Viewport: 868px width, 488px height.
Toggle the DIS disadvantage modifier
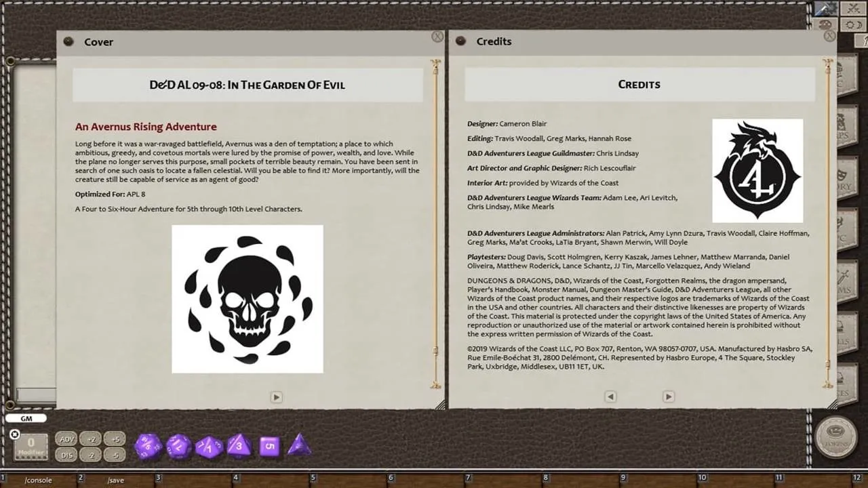tap(66, 455)
